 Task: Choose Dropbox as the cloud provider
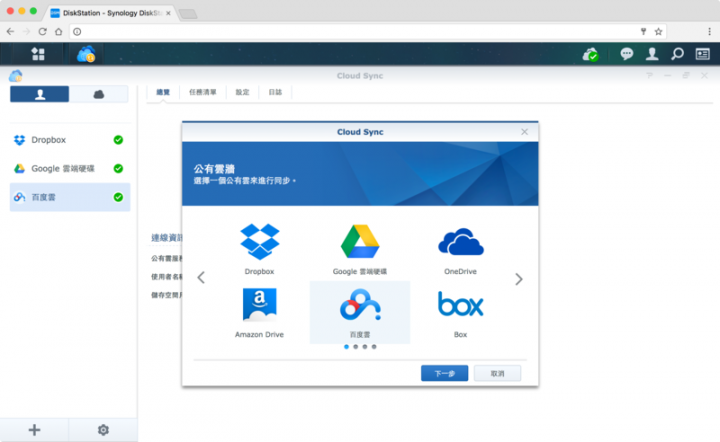259,249
